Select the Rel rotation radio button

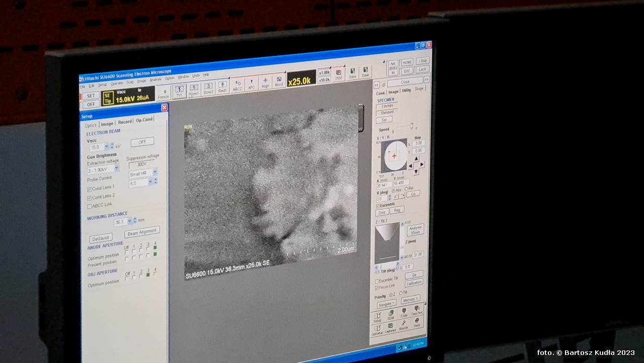tap(407, 189)
